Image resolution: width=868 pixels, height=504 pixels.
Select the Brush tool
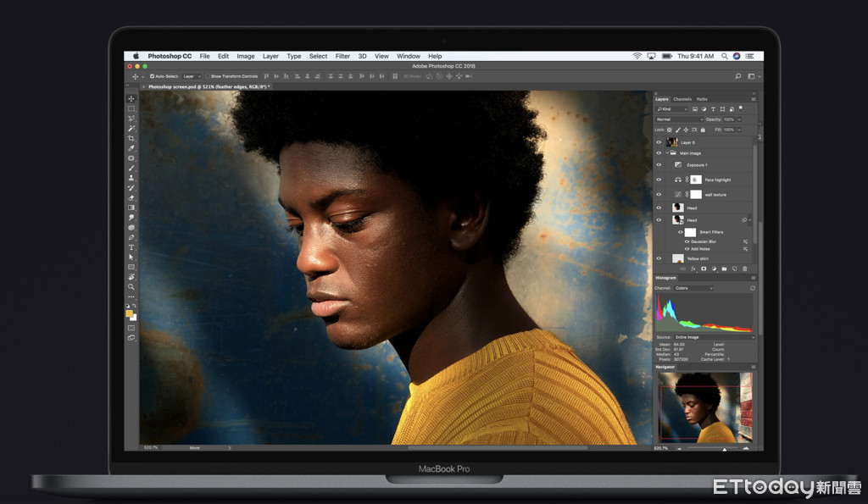[131, 169]
